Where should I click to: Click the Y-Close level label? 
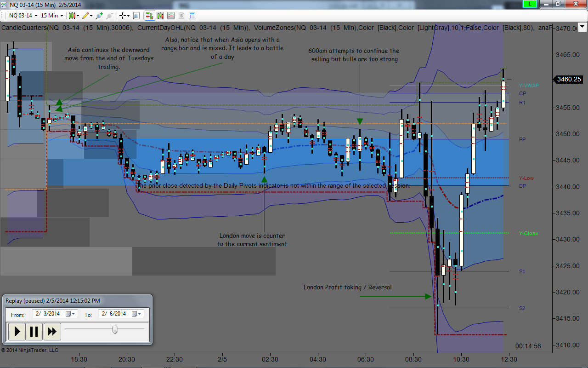528,233
